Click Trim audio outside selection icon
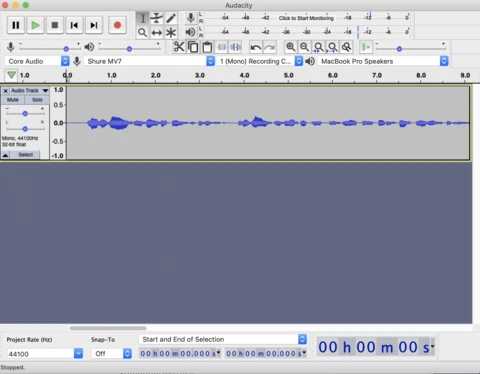 (222, 47)
